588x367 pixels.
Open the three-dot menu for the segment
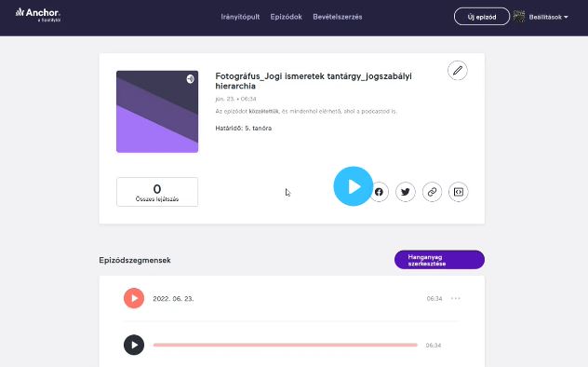(456, 298)
